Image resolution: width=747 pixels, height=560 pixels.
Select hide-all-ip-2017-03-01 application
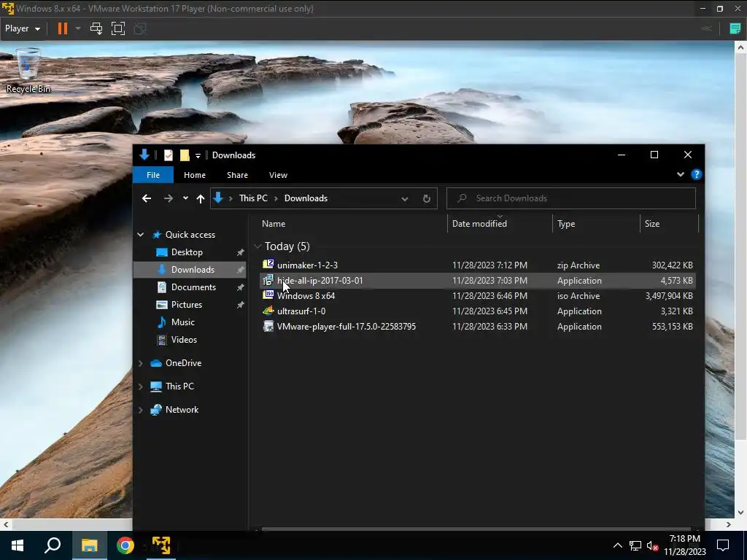pos(477,281)
